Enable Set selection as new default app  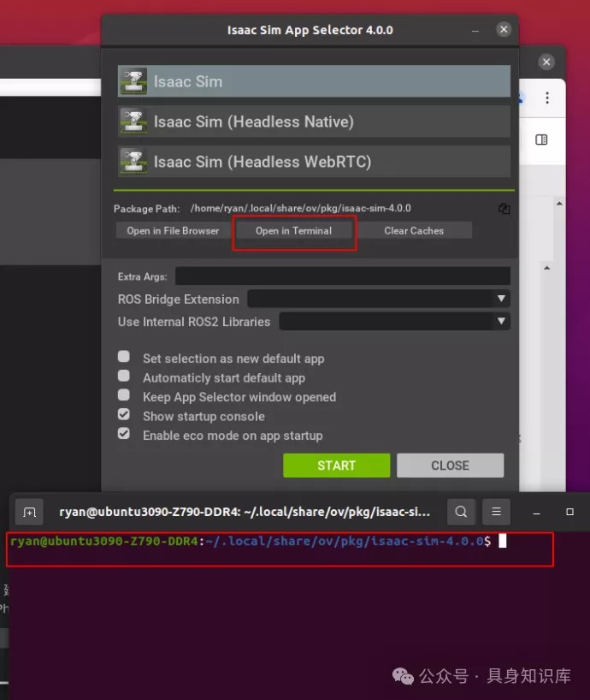tap(125, 358)
